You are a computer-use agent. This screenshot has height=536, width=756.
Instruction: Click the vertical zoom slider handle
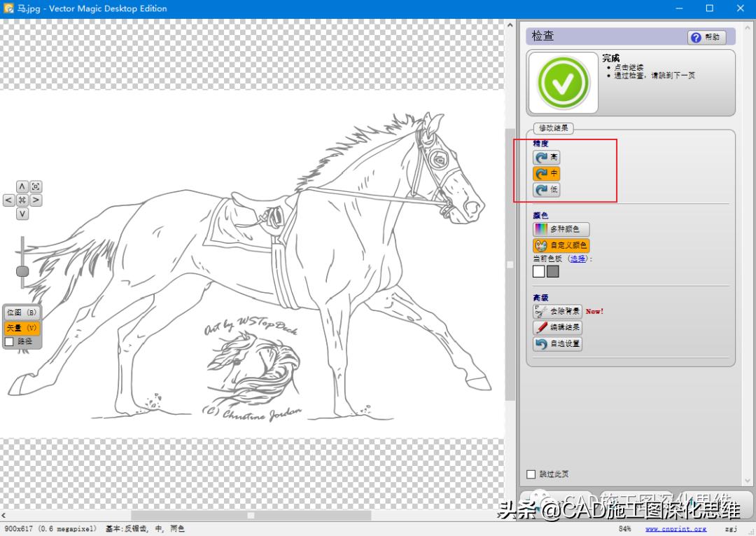click(x=22, y=270)
